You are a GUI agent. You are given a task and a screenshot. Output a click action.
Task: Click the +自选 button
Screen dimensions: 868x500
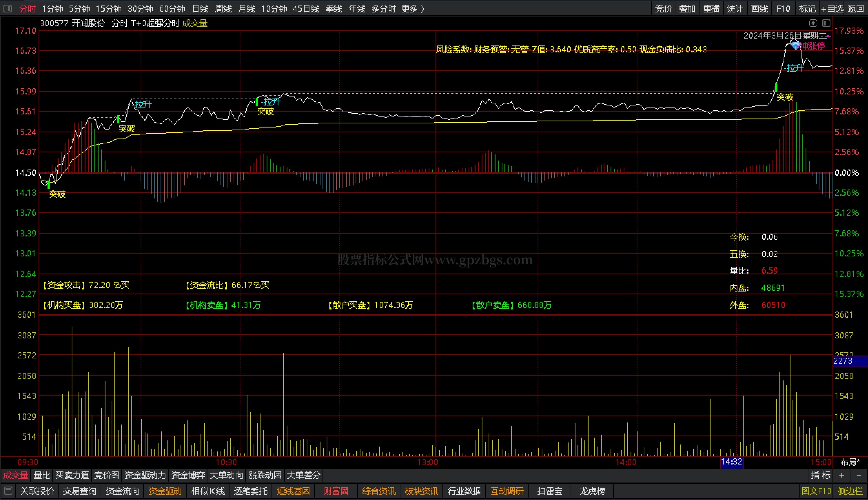[832, 9]
